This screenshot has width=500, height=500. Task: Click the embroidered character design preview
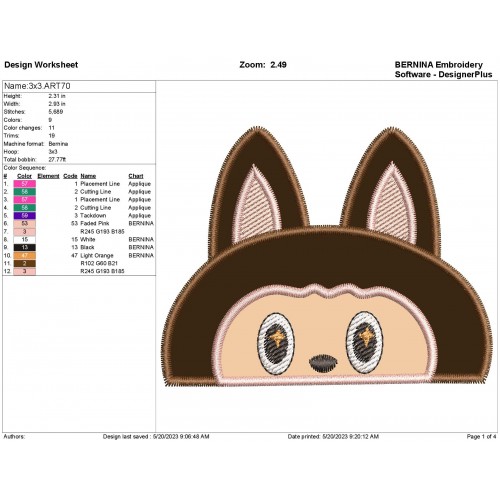(x=327, y=257)
